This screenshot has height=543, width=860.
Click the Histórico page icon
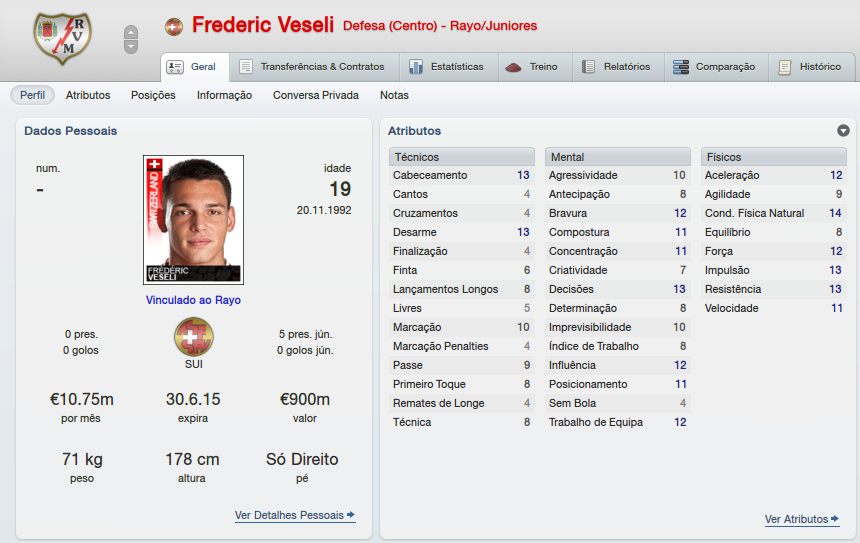tap(785, 67)
